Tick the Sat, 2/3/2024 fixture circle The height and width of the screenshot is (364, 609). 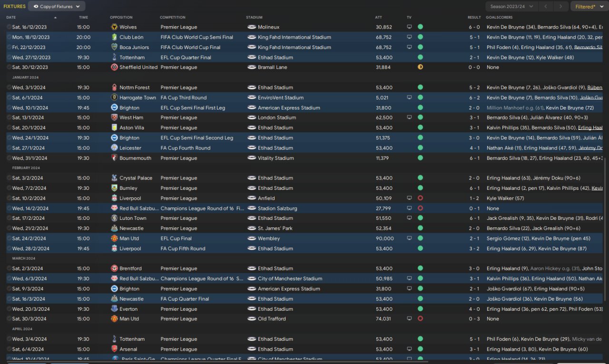click(x=9, y=268)
